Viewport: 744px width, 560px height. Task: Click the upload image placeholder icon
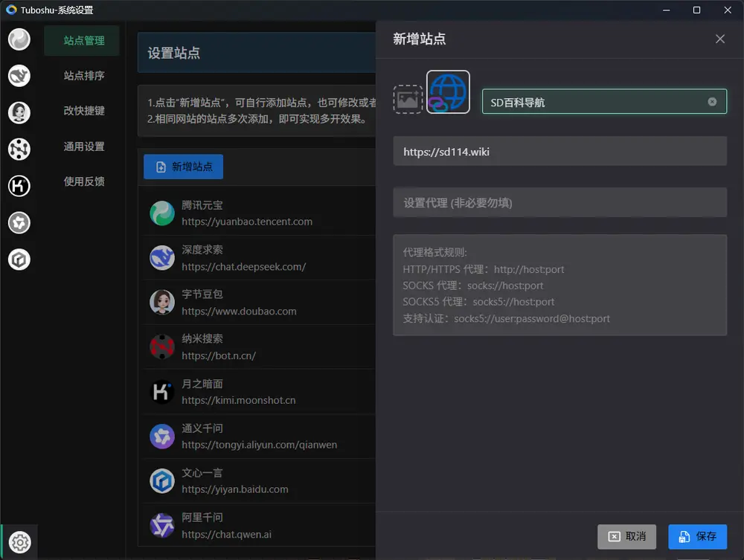click(408, 100)
